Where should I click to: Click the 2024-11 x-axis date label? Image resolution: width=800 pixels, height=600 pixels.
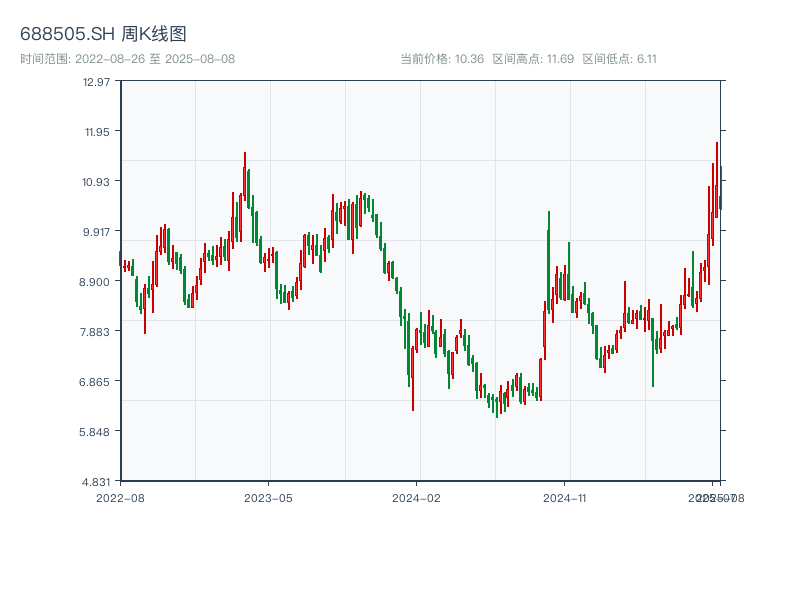pyautogui.click(x=565, y=497)
